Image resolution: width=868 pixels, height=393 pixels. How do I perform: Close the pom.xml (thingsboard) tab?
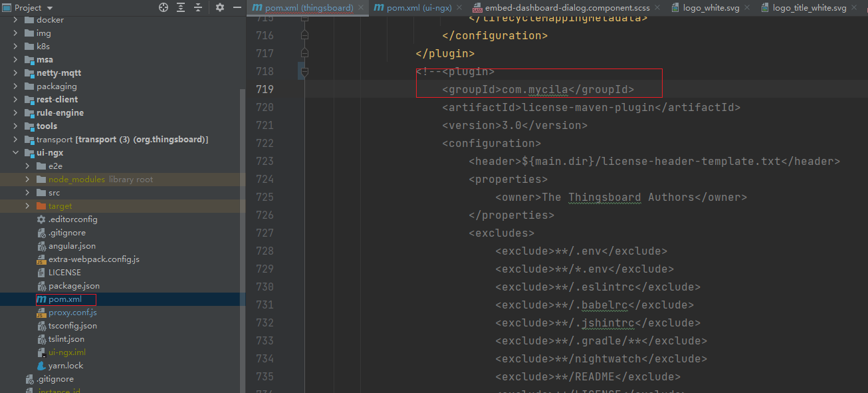pyautogui.click(x=360, y=8)
